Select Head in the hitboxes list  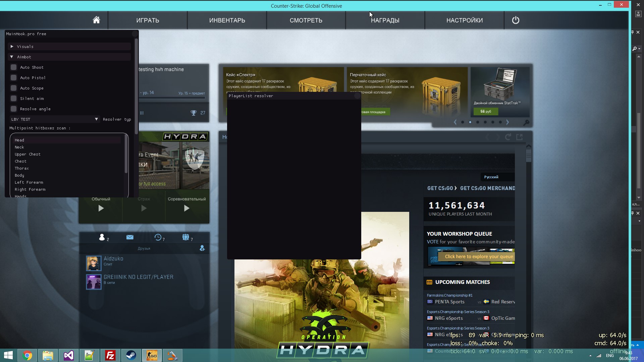[19, 140]
